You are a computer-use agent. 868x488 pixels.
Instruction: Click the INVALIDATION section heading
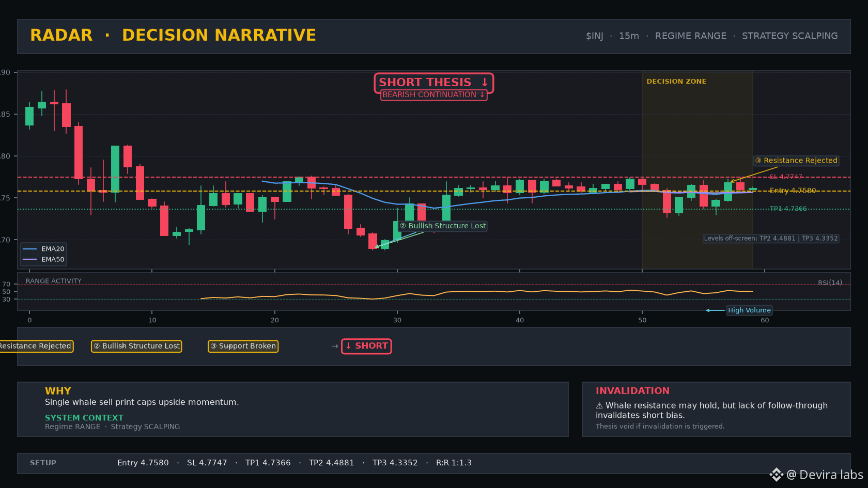(632, 391)
